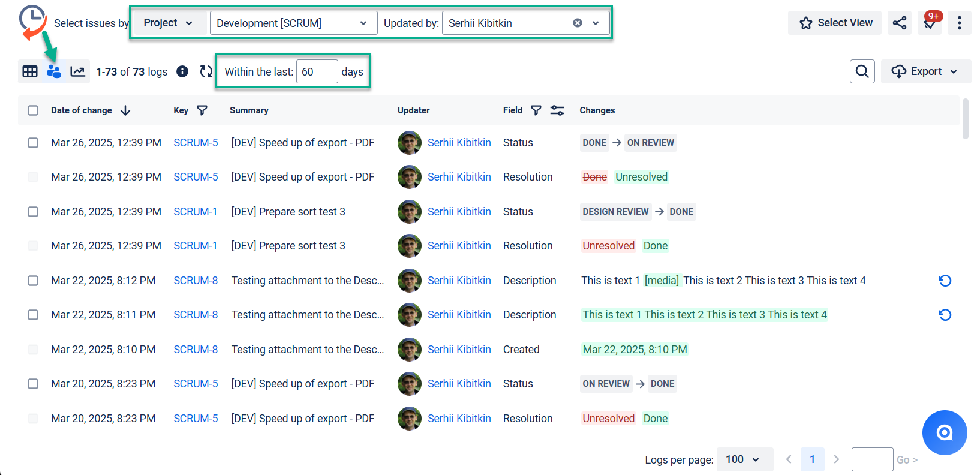Open the Export menu

[x=925, y=71]
